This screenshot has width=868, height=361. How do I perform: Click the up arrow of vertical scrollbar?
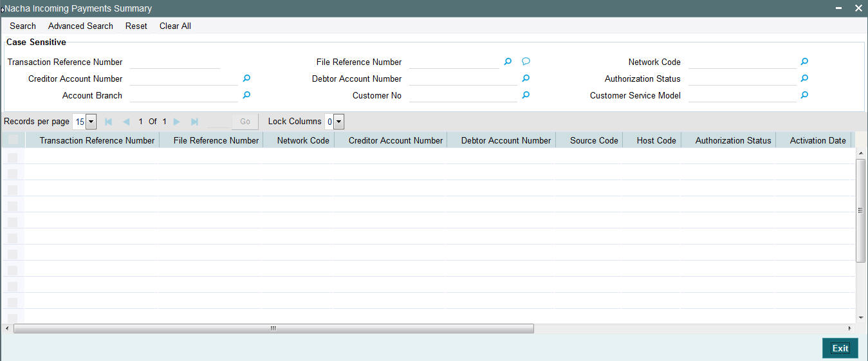click(861, 153)
